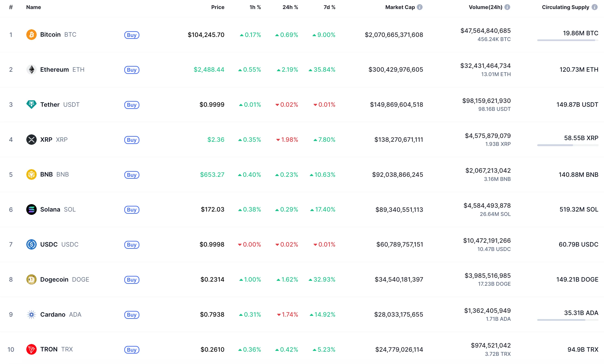
Task: Click the Solana logo icon
Action: click(31, 210)
